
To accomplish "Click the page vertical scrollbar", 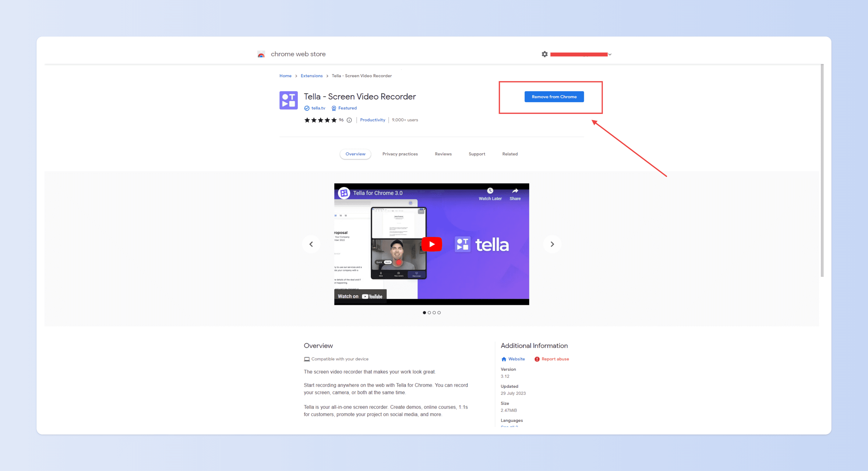I will (822, 170).
